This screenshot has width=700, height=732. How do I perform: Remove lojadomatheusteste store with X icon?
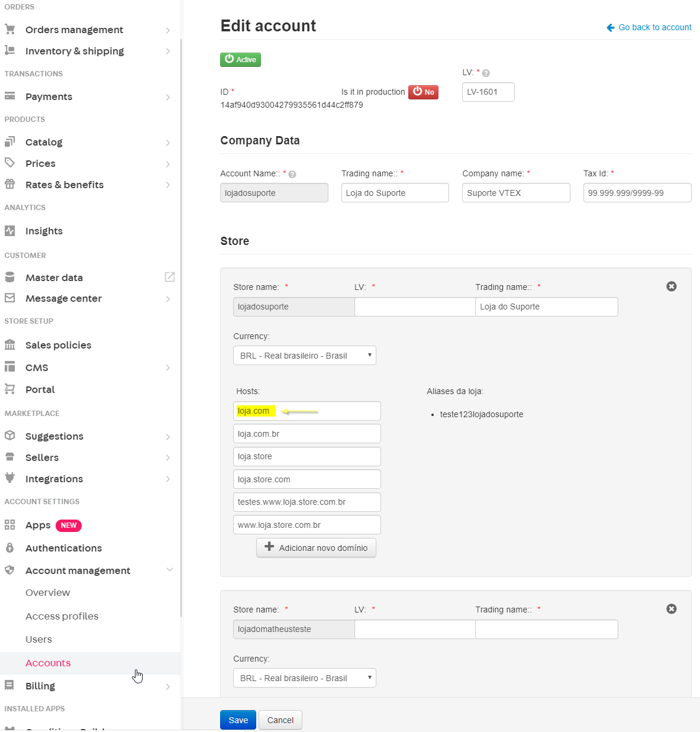click(x=671, y=609)
